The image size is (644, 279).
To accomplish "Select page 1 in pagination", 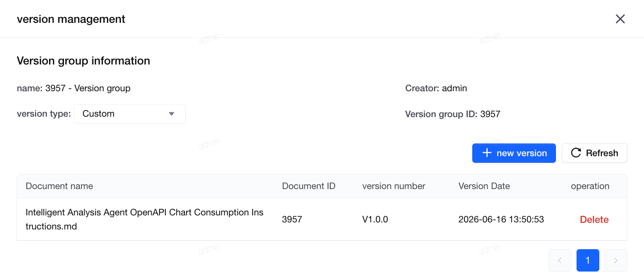I will 588,261.
